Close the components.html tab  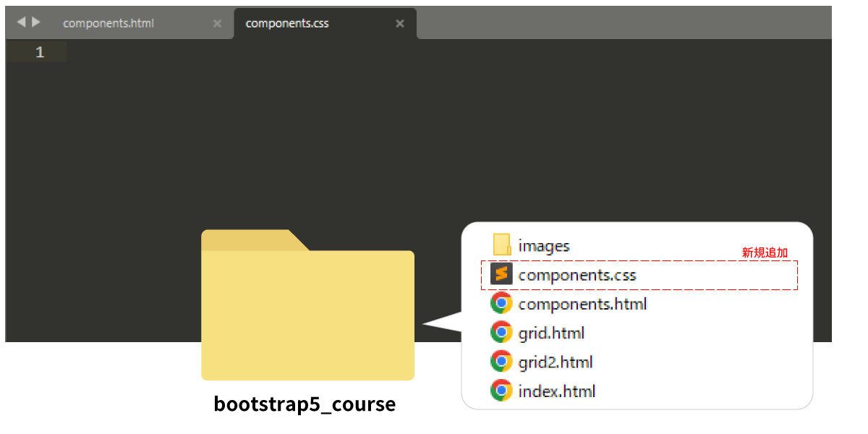click(x=217, y=23)
